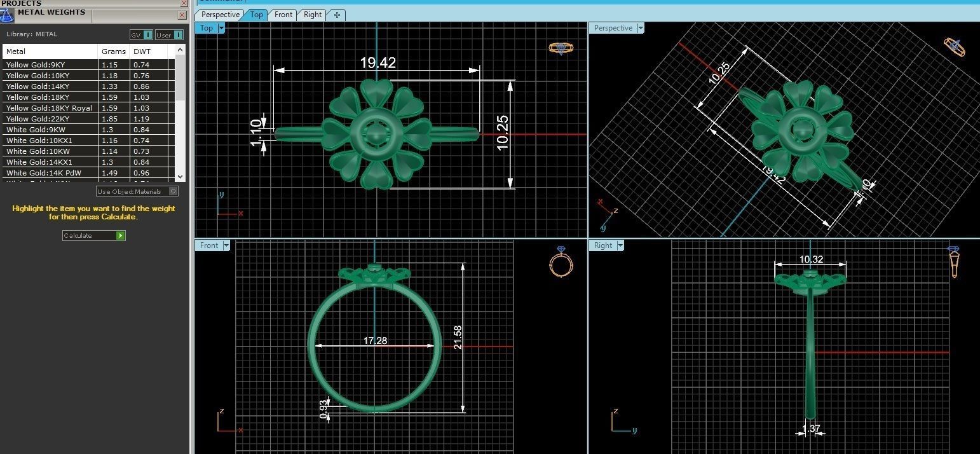Screen dimensions: 980x454
Task: Switch to the Top viewport tab
Action: pyautogui.click(x=257, y=15)
